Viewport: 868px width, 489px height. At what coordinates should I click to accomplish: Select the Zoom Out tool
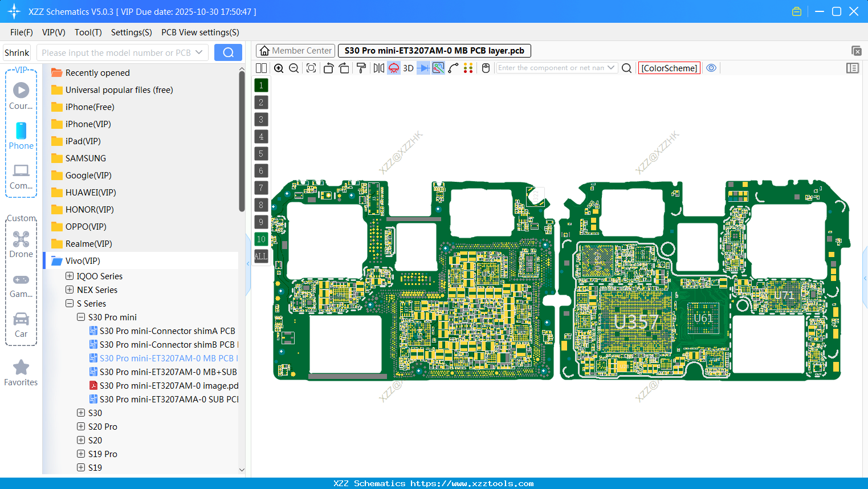[293, 68]
